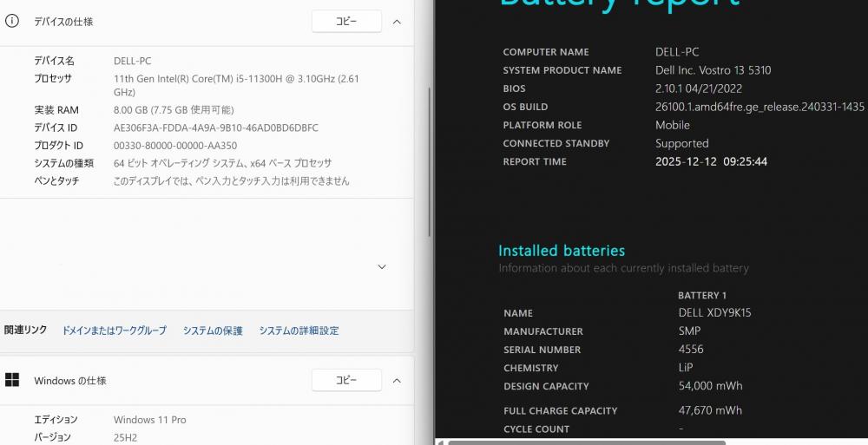Screen dimensions: 868x445
Task: Click the 実装 RAM label
Action: coord(56,109)
